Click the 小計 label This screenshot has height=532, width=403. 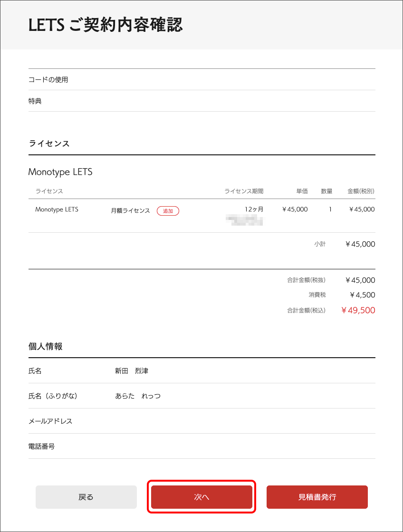[x=320, y=244]
